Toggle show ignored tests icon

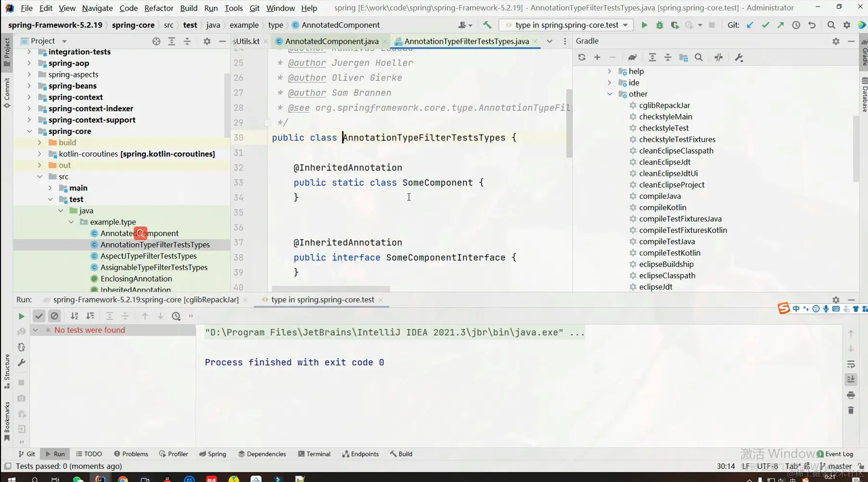pos(54,316)
